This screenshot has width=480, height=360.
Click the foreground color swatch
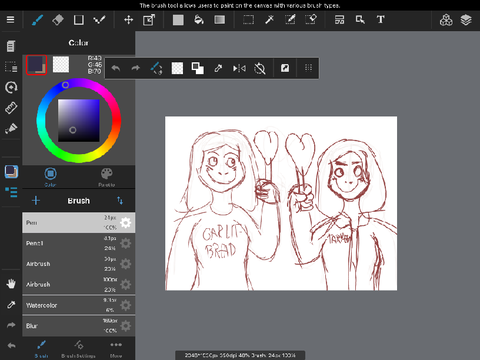click(36, 65)
